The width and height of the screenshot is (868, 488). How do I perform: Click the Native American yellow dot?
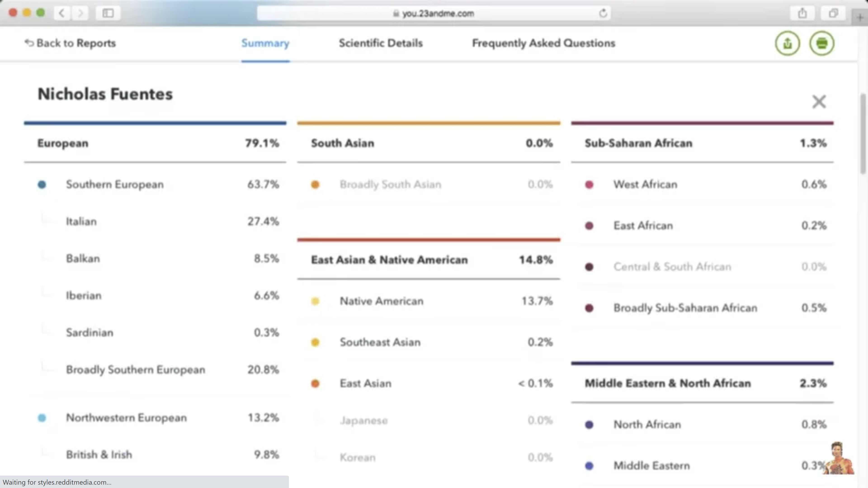[x=315, y=301]
